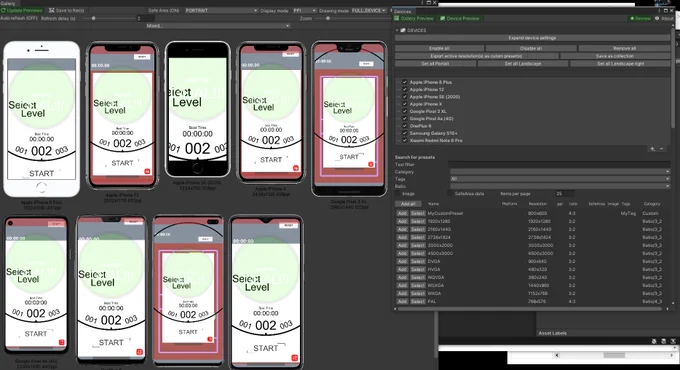The image size is (680, 370).
Task: Uncheck Apple iPhone SE (2020) device
Action: coord(405,97)
